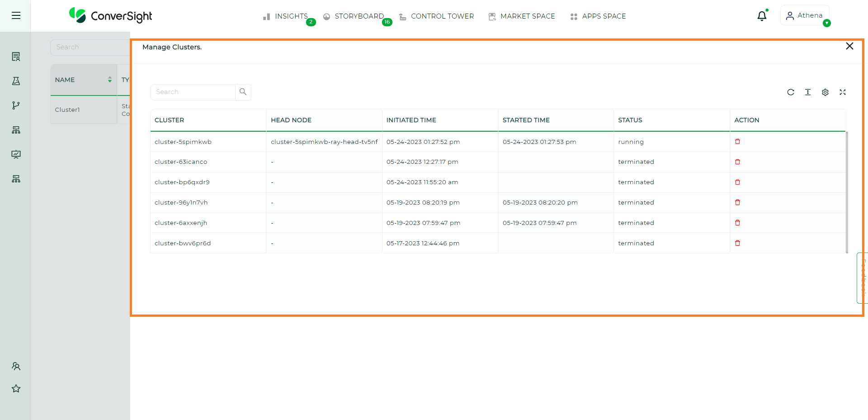The image size is (868, 420).
Task: Select MARKET SPACE in the top navigation
Action: [528, 16]
